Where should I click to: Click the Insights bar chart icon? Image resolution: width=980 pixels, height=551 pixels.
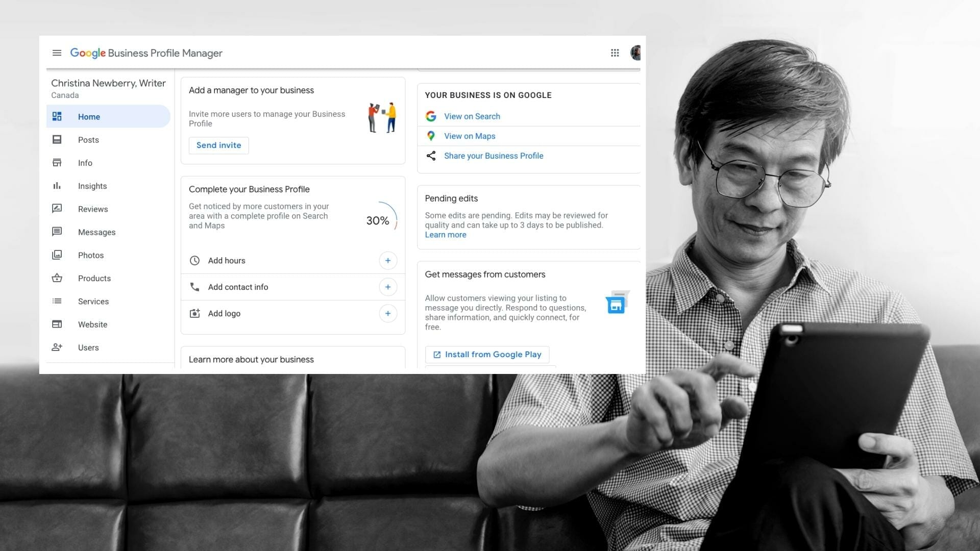click(x=57, y=186)
